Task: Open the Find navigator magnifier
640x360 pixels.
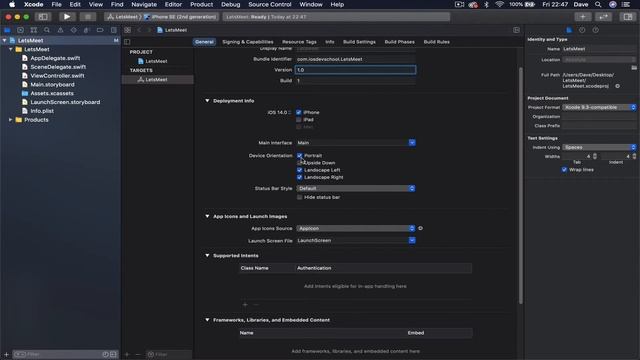Action: 47,30
